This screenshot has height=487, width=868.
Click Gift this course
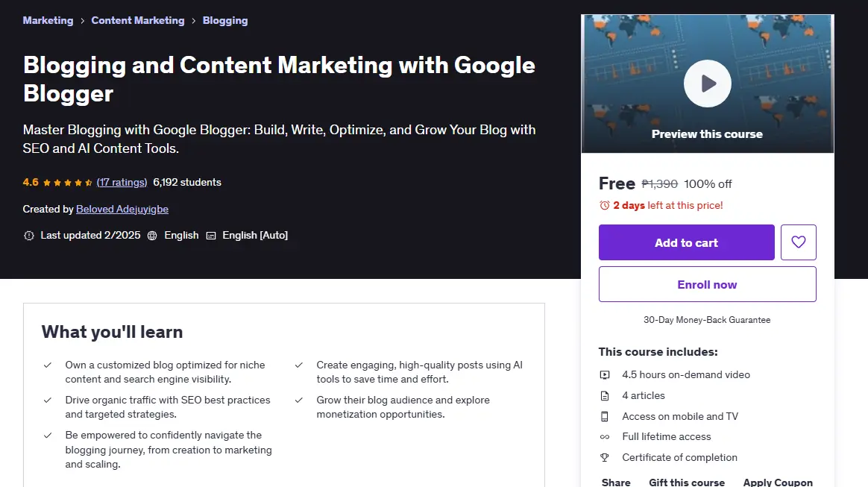tap(687, 482)
